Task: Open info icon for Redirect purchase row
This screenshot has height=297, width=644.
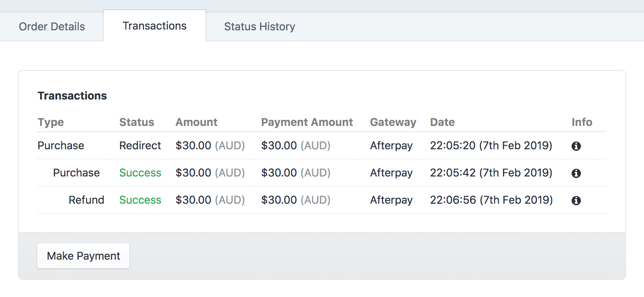Action: tap(576, 146)
